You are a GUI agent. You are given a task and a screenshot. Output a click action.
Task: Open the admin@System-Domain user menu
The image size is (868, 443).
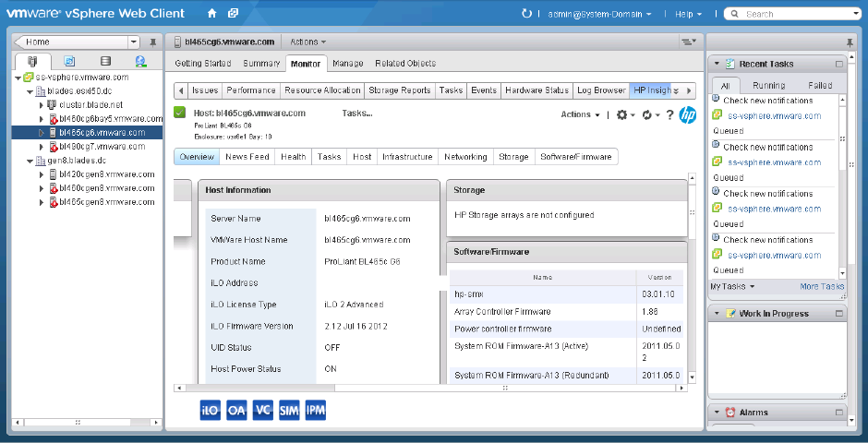click(x=599, y=14)
